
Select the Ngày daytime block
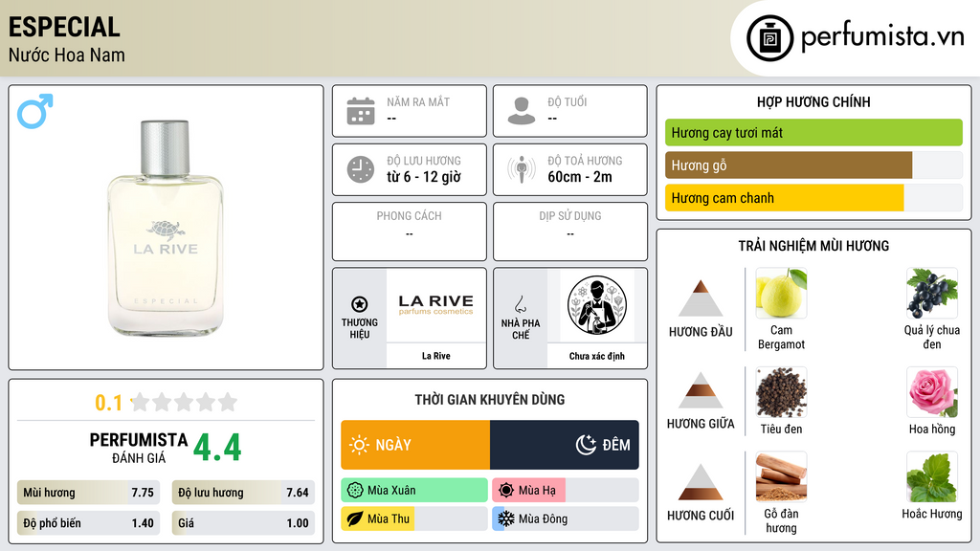(415, 445)
